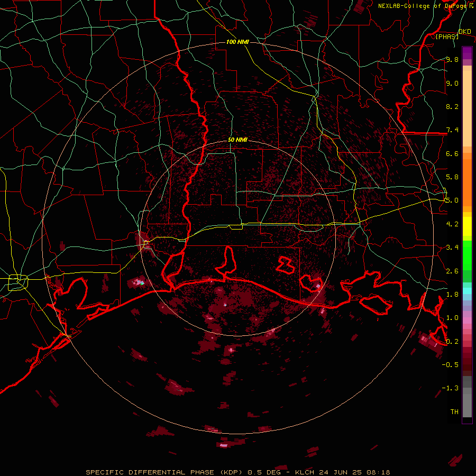Select the 9.8 value on color scale
This screenshot has width=476, height=476.
pos(452,59)
